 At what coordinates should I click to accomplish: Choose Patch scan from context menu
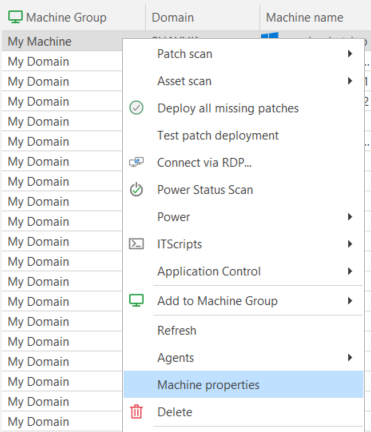243,54
